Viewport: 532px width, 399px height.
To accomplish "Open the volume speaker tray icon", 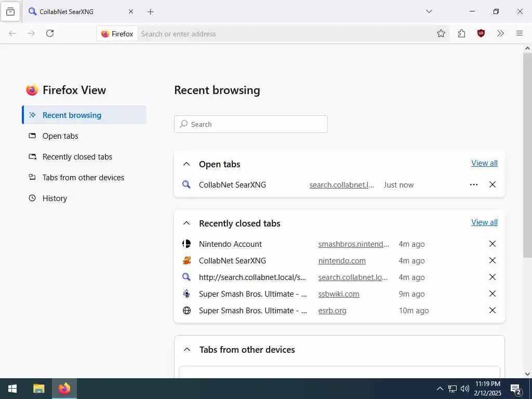I will coord(465,389).
